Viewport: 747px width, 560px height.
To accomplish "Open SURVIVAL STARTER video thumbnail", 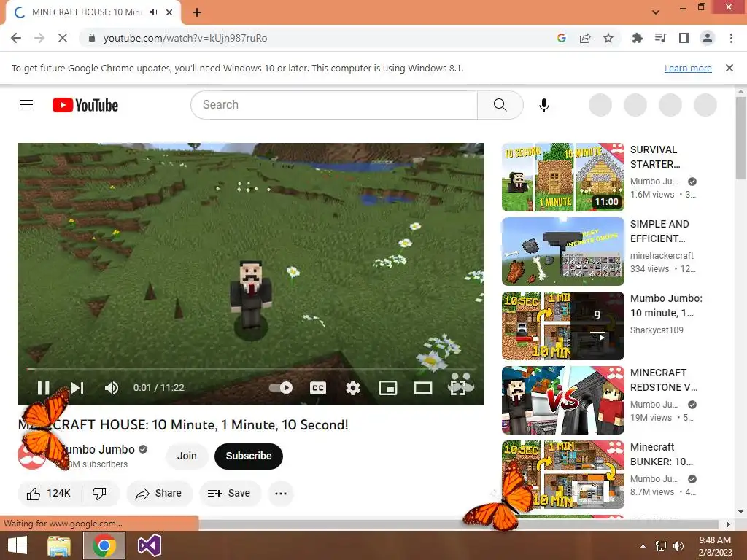I will pyautogui.click(x=562, y=177).
